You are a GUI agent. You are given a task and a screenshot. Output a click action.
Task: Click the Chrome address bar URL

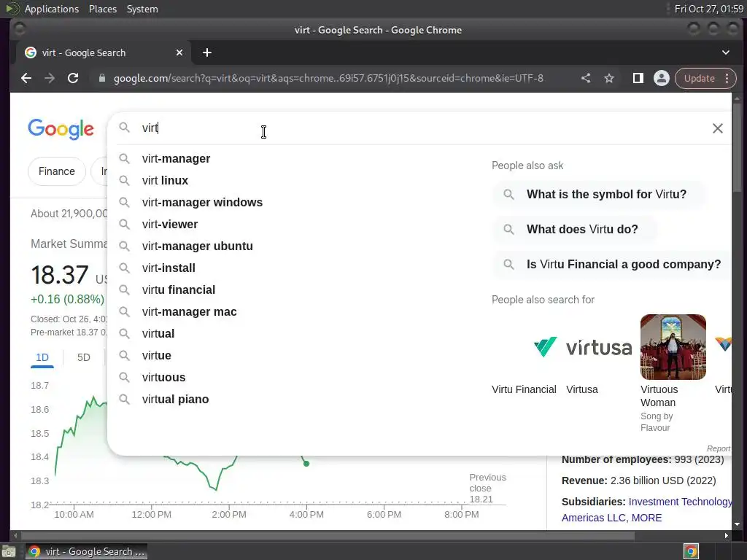(328, 78)
